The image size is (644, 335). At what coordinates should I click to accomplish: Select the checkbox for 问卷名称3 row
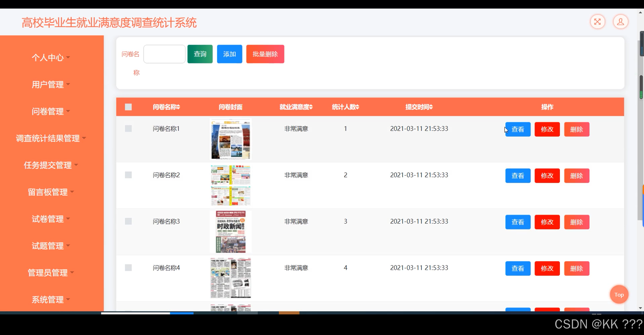pos(128,221)
